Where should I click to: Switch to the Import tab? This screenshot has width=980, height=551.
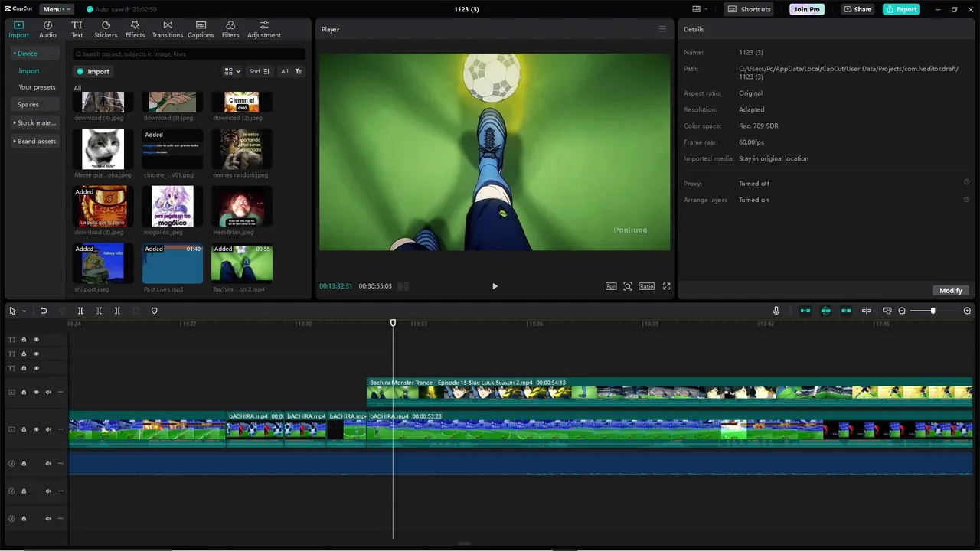click(18, 29)
